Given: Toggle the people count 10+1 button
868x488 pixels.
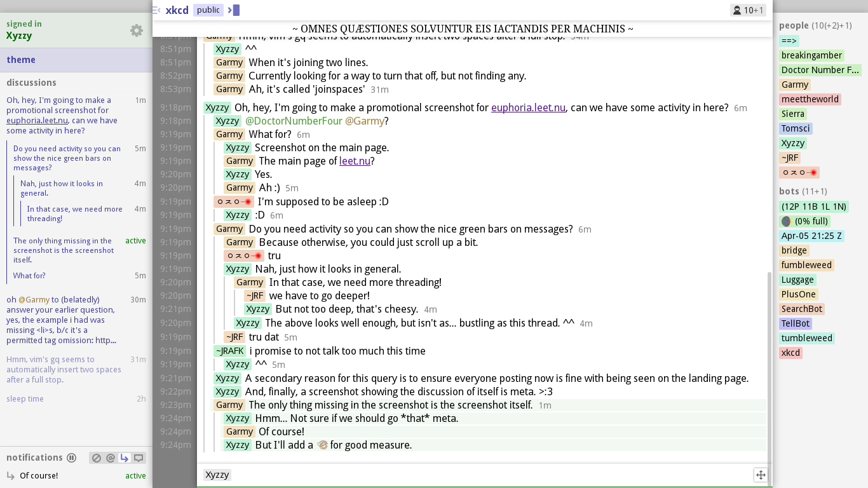Looking at the screenshot, I should [x=748, y=10].
